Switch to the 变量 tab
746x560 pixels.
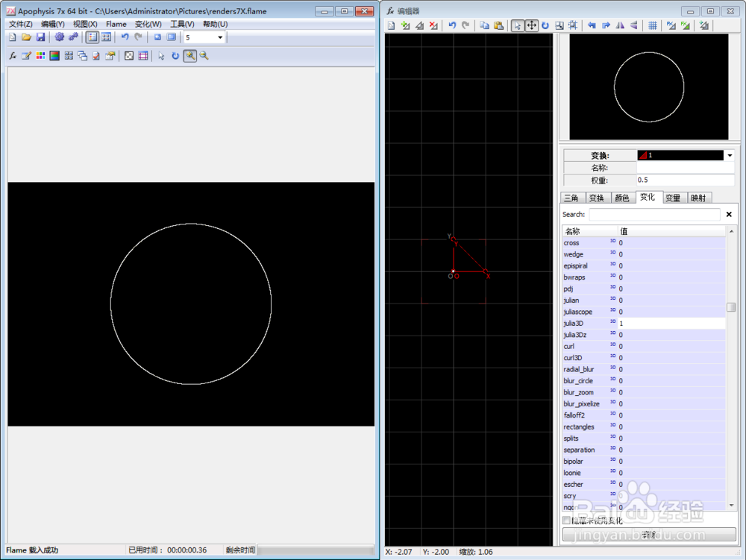click(x=673, y=198)
